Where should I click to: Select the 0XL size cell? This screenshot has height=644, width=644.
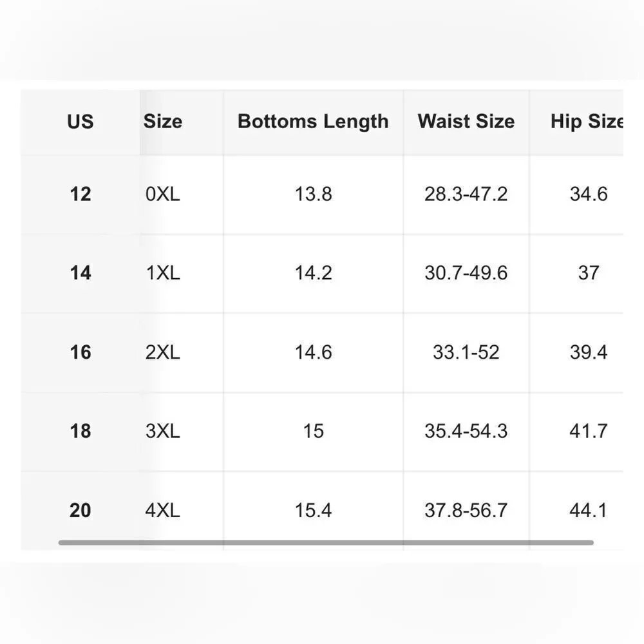click(x=163, y=194)
